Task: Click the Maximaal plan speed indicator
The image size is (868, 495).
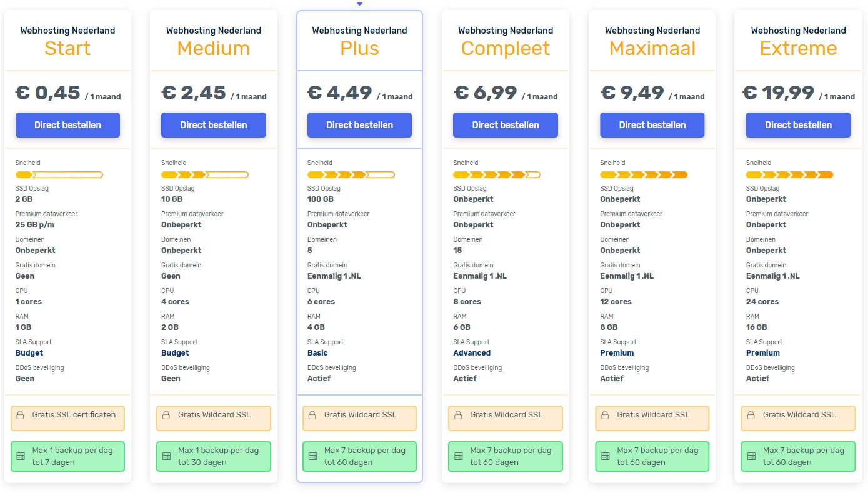Action: click(644, 175)
